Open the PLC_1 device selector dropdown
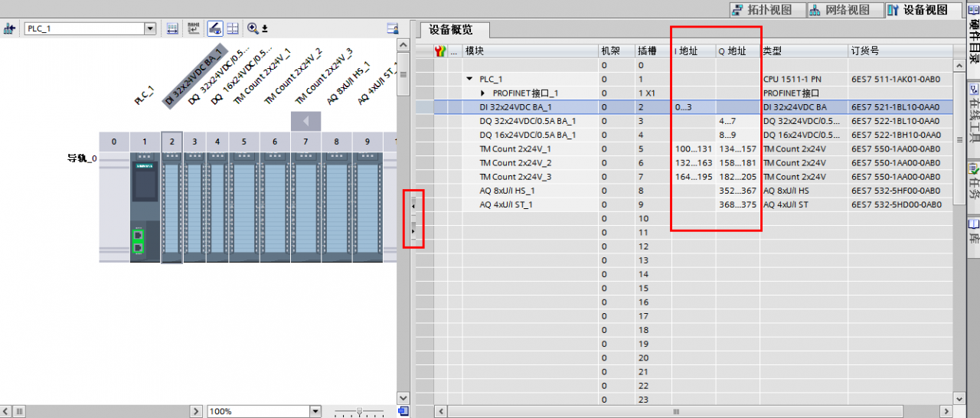This screenshot has width=980, height=418. [150, 28]
